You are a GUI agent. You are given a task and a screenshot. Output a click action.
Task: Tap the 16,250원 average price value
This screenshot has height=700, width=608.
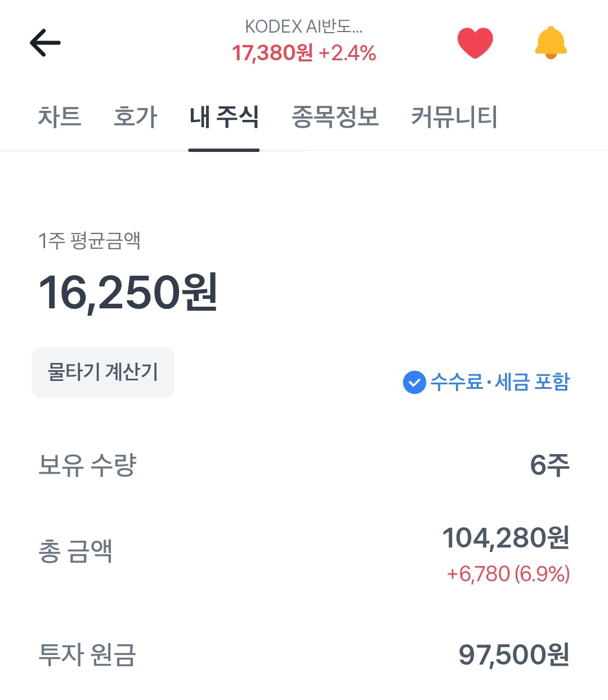tap(128, 293)
